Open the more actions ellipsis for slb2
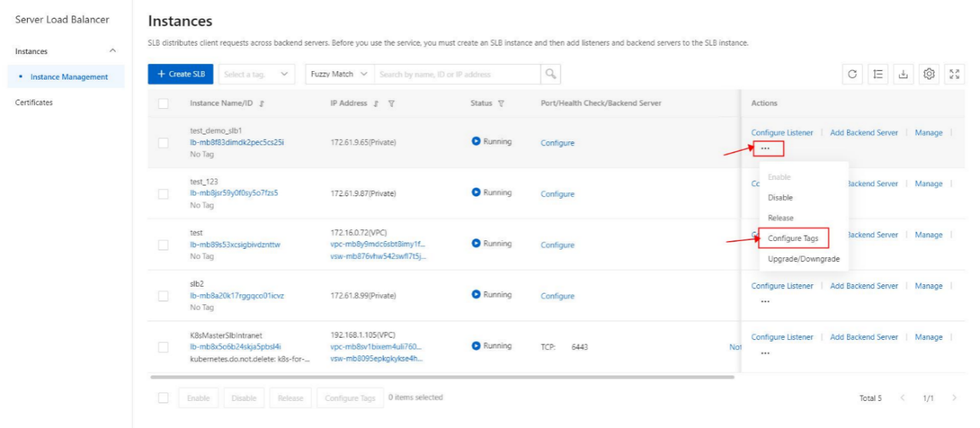Image resolution: width=980 pixels, height=428 pixels. [765, 301]
